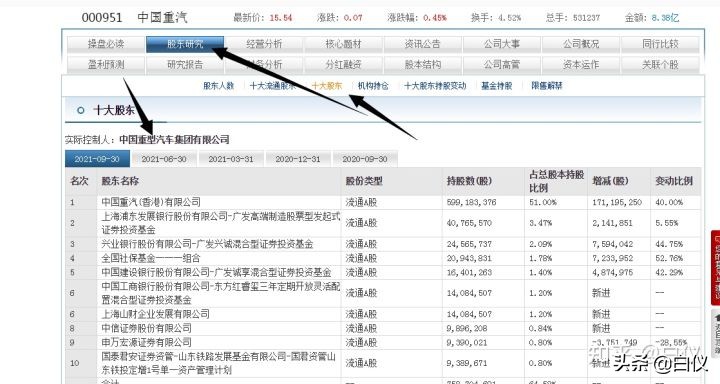
Task: Open the 核心题材 tab
Action: coord(343,44)
